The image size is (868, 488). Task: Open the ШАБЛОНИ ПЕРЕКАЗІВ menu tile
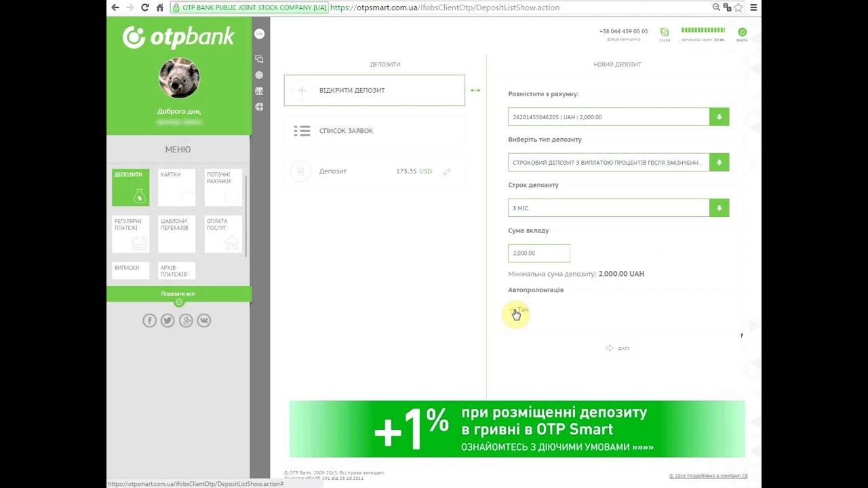pos(176,234)
